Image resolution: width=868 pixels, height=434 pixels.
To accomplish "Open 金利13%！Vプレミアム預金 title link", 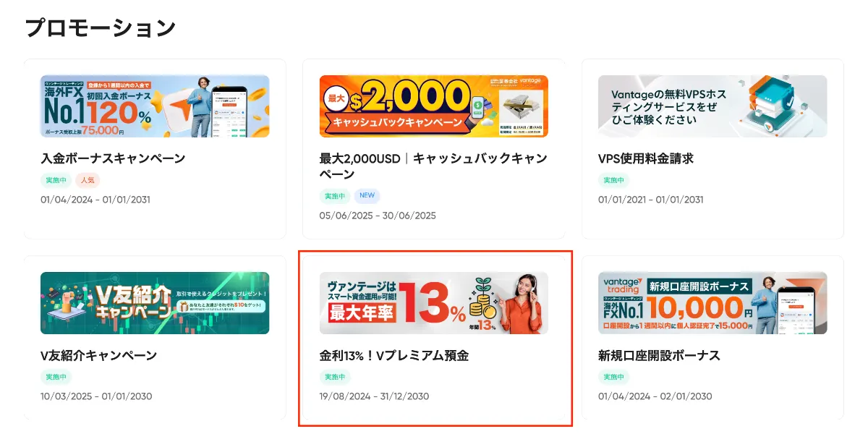I will coord(393,355).
